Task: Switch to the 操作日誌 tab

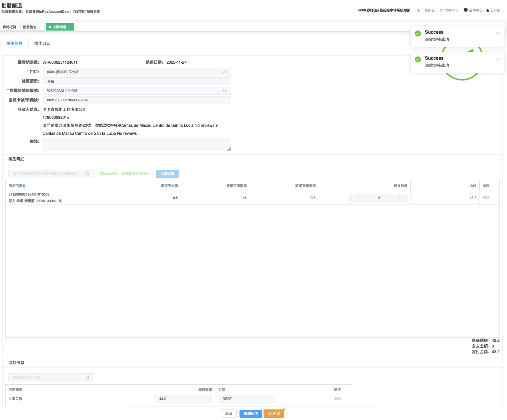Action: pos(42,43)
